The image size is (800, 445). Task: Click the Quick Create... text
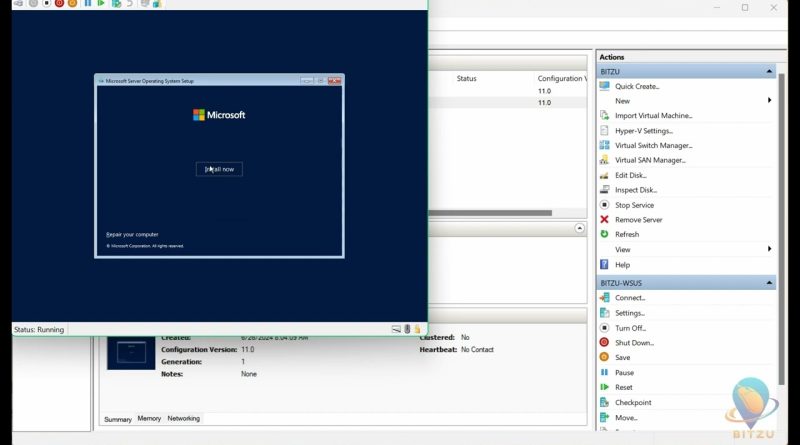(637, 86)
